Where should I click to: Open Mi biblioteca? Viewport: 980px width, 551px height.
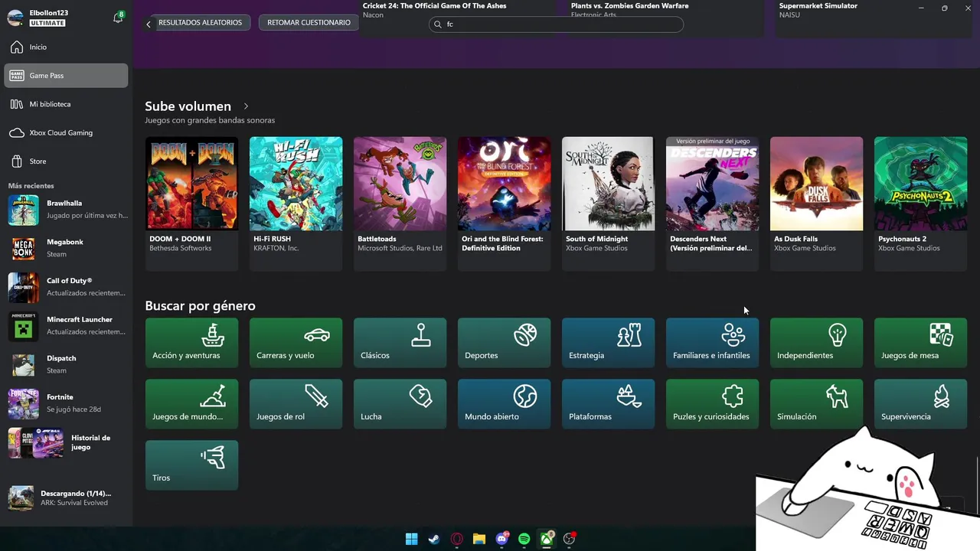coord(66,104)
